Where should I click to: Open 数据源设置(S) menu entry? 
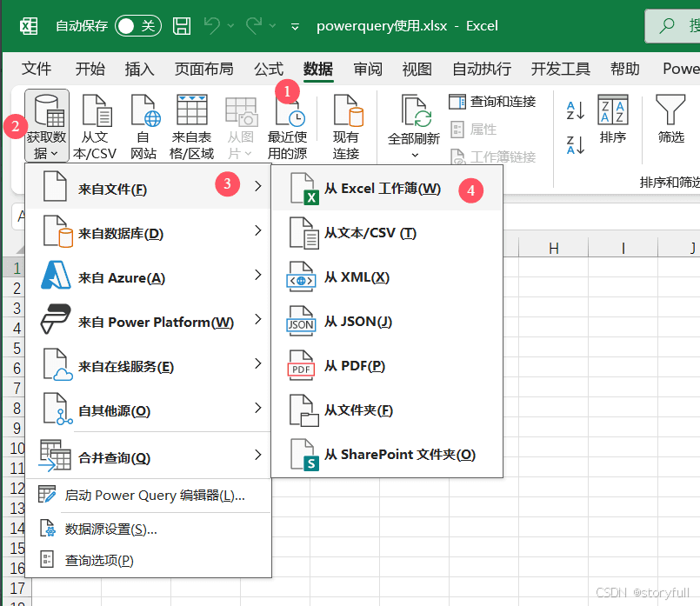[148, 529]
